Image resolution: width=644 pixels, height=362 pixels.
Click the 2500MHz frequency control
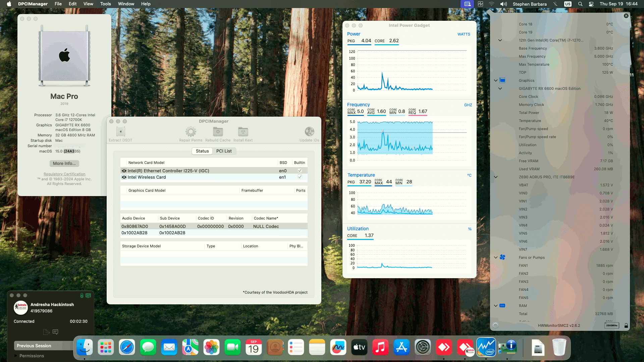[x=612, y=325]
